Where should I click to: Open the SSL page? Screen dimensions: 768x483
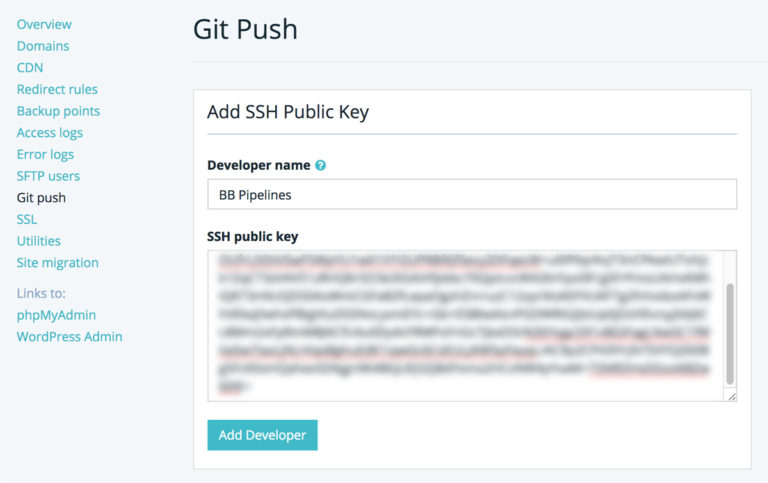(x=27, y=219)
